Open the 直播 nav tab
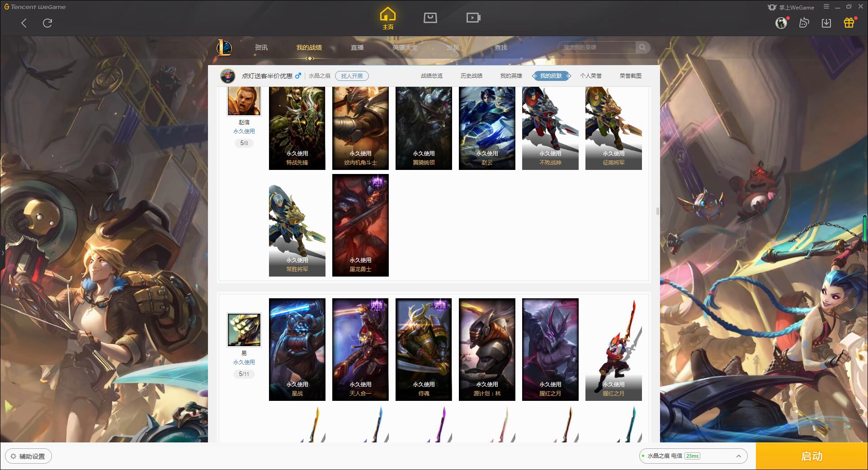Screen dimensions: 868x470 click(x=357, y=47)
